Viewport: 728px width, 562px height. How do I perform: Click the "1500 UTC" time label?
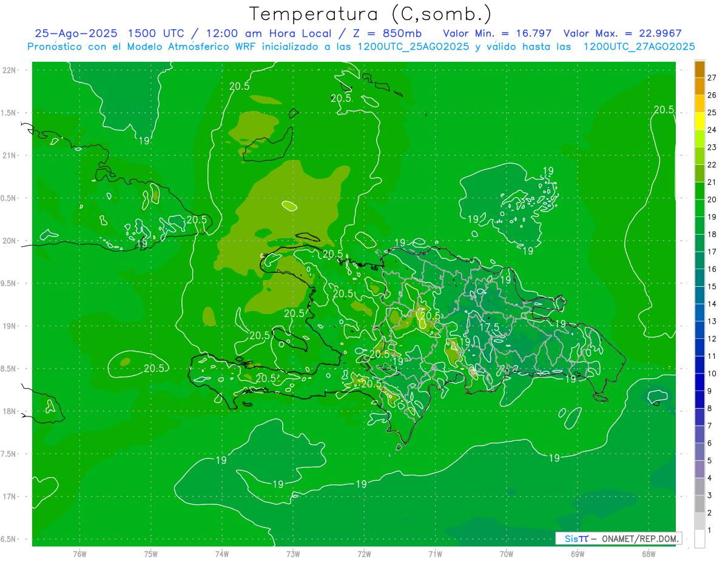point(157,33)
